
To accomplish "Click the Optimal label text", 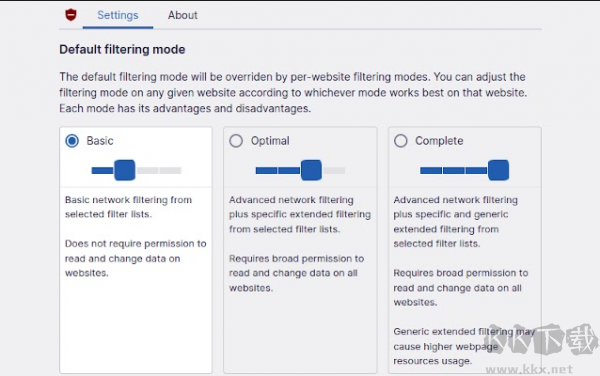I will coord(270,141).
